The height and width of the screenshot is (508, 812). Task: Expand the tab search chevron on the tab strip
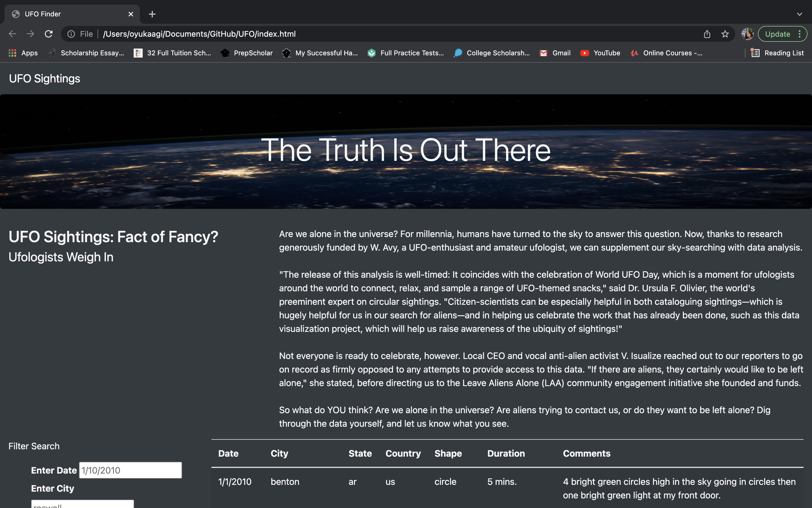point(799,14)
